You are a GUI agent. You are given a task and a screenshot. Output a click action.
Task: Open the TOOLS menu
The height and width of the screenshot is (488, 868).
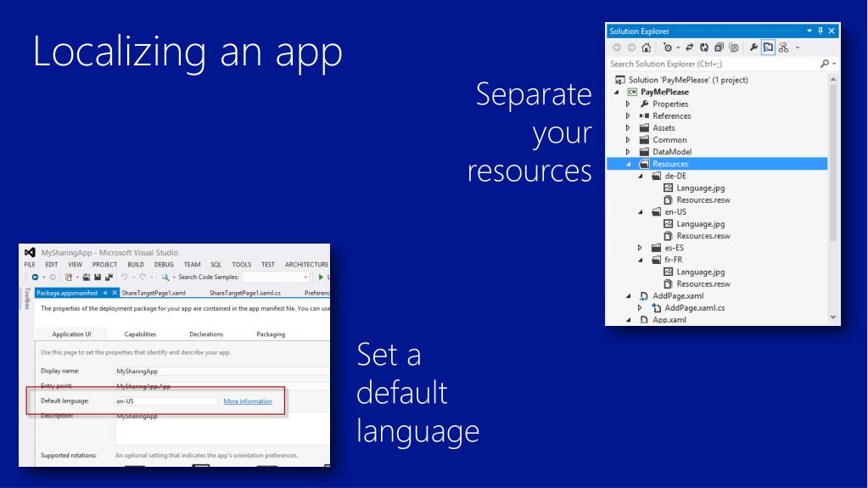pos(241,265)
